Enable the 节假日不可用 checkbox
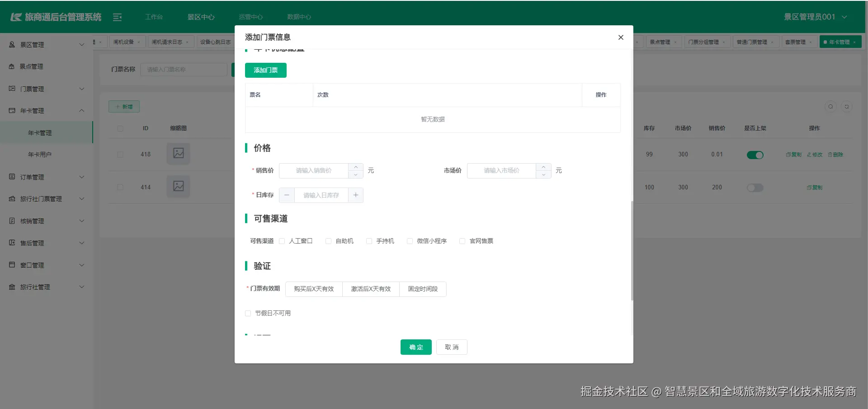 click(x=248, y=313)
